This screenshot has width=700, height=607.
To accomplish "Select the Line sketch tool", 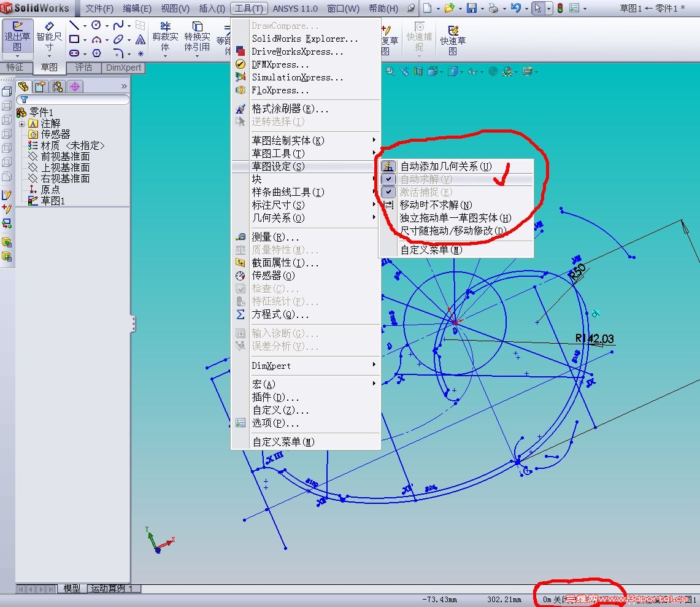I will click(x=74, y=25).
